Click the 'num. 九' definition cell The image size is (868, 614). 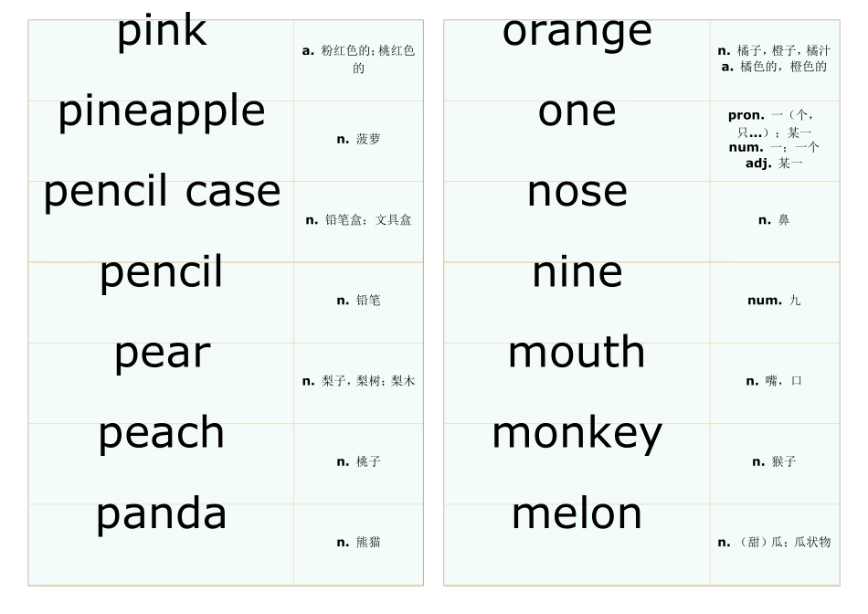(774, 301)
